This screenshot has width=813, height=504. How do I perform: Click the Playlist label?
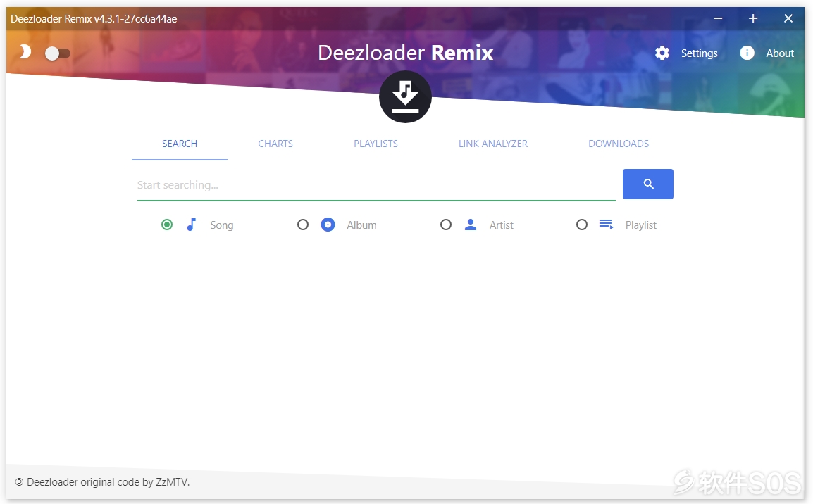[x=641, y=225]
